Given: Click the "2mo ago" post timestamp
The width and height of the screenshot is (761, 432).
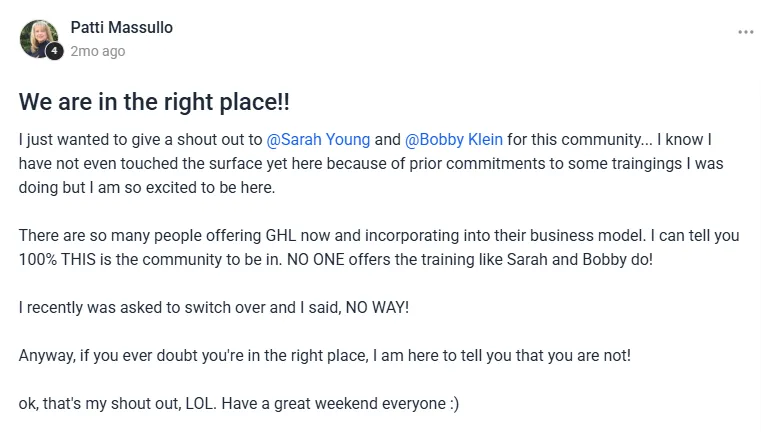Looking at the screenshot, I should coord(98,51).
